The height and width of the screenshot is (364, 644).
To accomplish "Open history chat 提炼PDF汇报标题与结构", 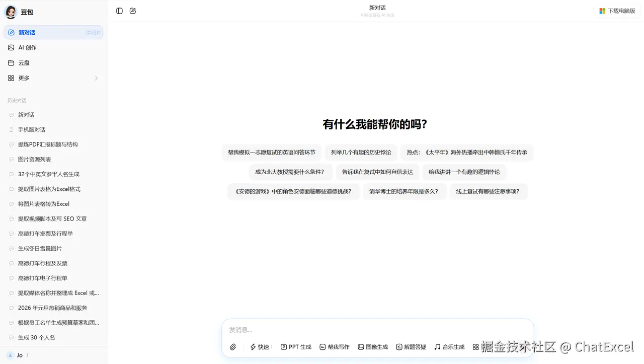I will pos(53,144).
